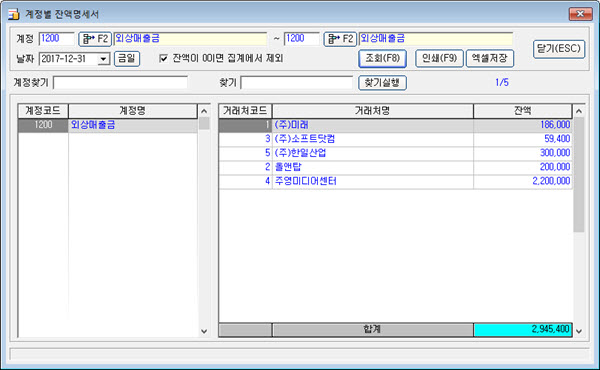Click the first account F2 lookup button
Image resolution: width=600 pixels, height=370 pixels.
pyautogui.click(x=95, y=39)
